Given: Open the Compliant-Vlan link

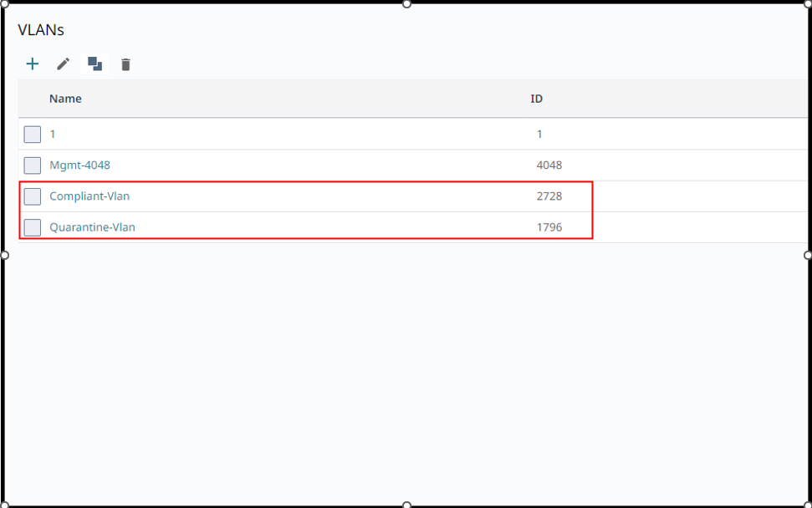Looking at the screenshot, I should (89, 196).
